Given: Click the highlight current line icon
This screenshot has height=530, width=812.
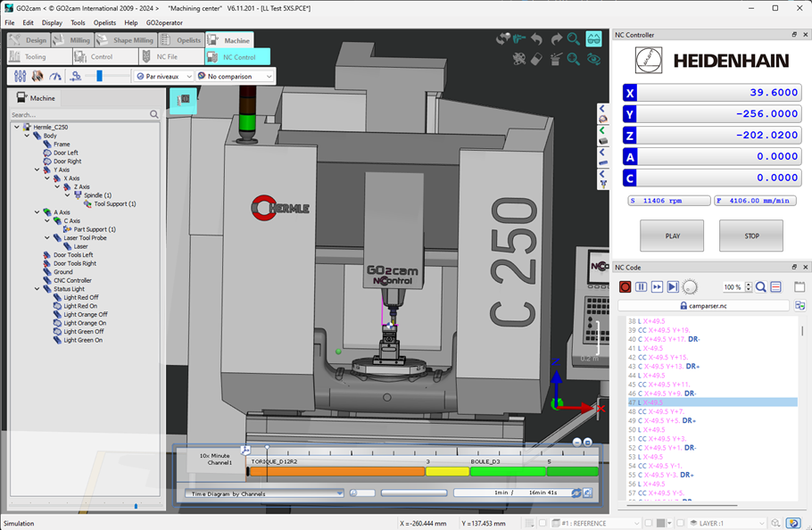Looking at the screenshot, I should [775, 286].
